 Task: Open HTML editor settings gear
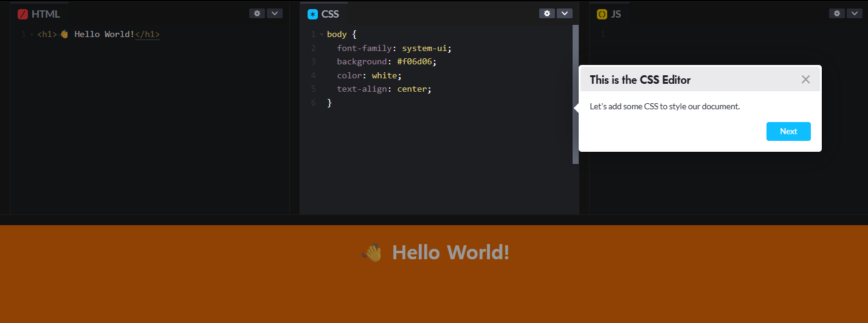257,13
